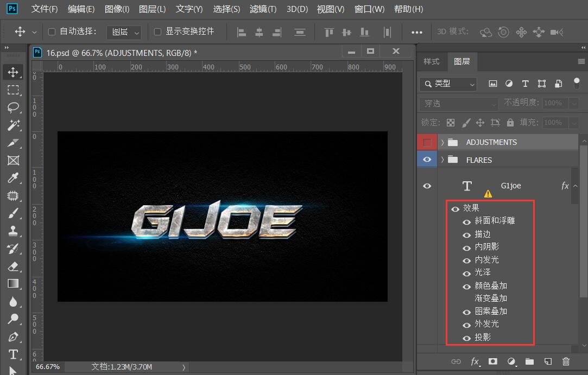The width and height of the screenshot is (588, 375).
Task: Open Move tool preset picker arrow
Action: click(35, 32)
